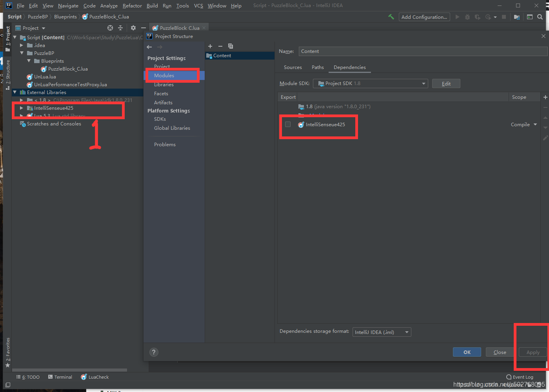Click the Apply button
This screenshot has height=392, width=549.
click(x=533, y=352)
